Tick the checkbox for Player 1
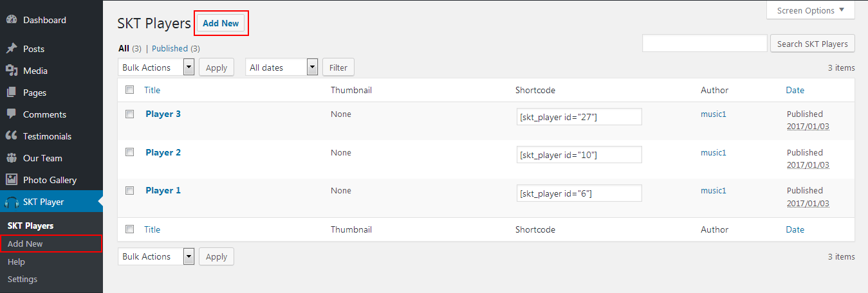Screen dimensions: 868x293 point(129,190)
